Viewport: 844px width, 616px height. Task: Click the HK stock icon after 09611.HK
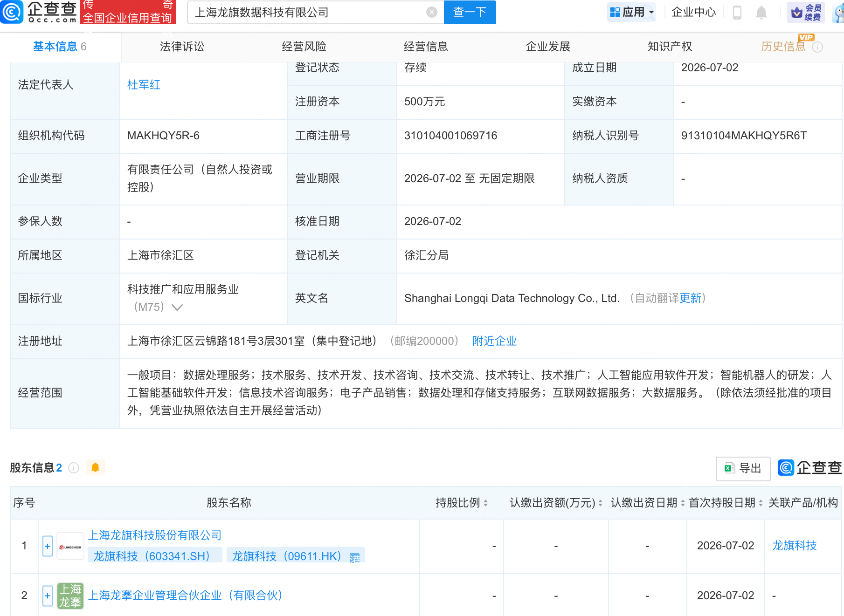tap(354, 557)
